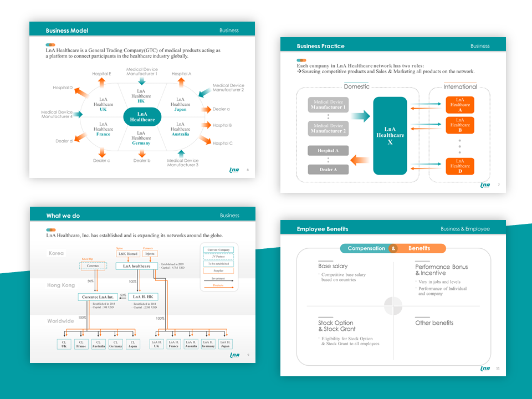Click the 'What we do' slide title
Viewport: 532px width, 399px height.
(x=63, y=216)
